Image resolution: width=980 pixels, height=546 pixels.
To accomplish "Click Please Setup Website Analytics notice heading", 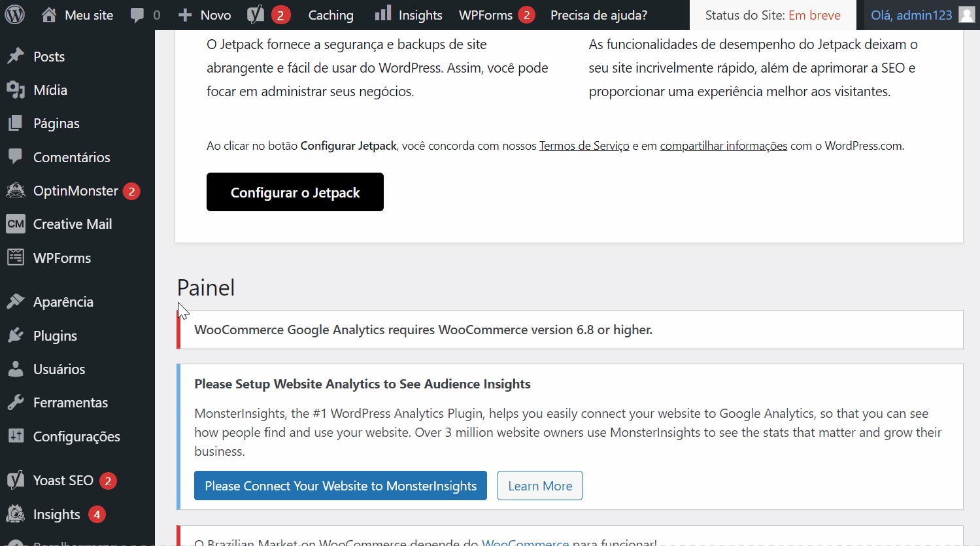I will 362,384.
